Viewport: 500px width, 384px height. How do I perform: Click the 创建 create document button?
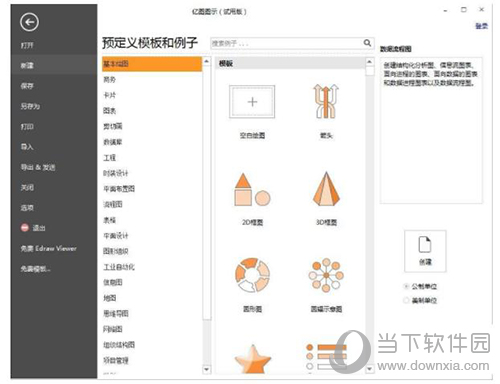point(425,251)
